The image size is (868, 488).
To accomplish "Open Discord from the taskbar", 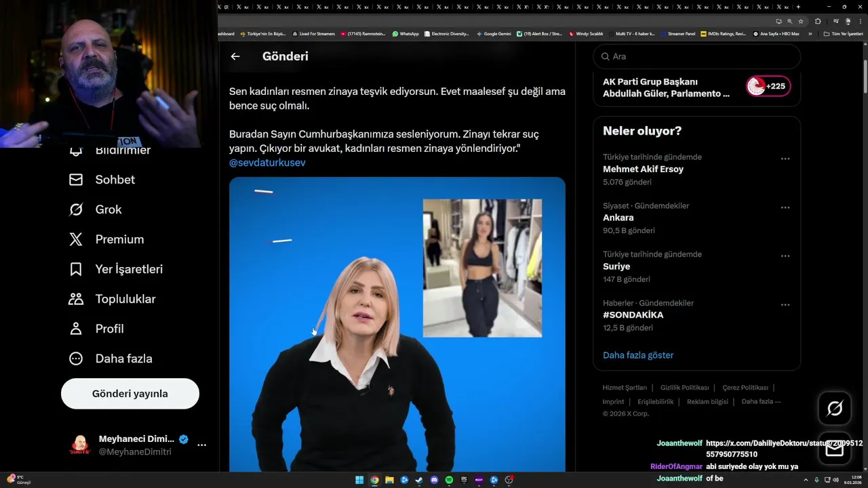I will click(434, 480).
